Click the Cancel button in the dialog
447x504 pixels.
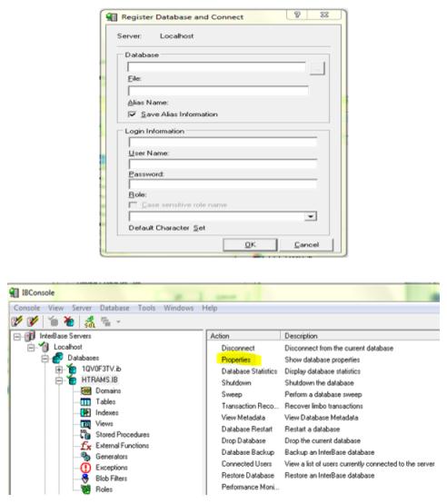point(306,244)
